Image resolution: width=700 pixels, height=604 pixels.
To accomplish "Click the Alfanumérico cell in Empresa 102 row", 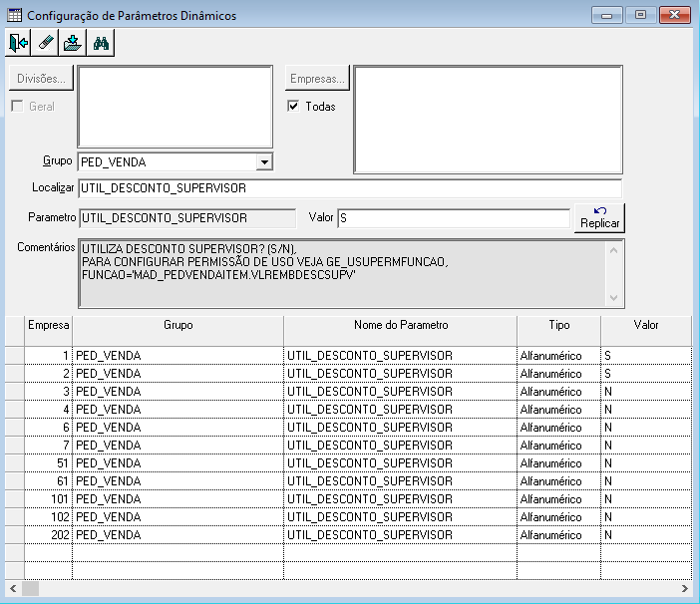I will coord(559,516).
